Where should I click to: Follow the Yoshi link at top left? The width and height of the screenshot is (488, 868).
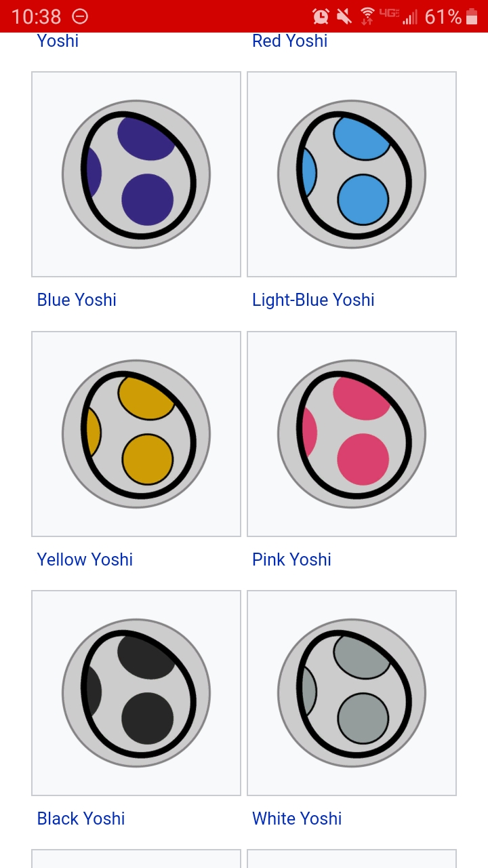tap(58, 41)
